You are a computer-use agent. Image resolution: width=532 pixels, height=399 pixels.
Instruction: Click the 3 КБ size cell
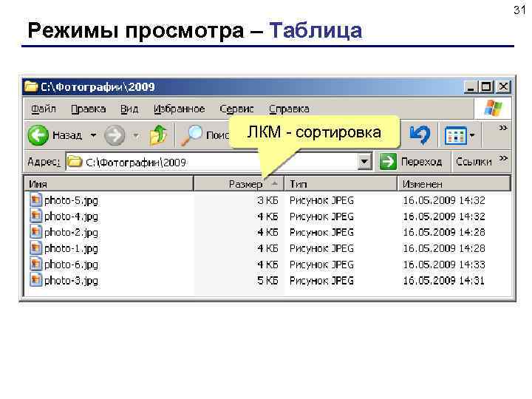[x=267, y=200]
